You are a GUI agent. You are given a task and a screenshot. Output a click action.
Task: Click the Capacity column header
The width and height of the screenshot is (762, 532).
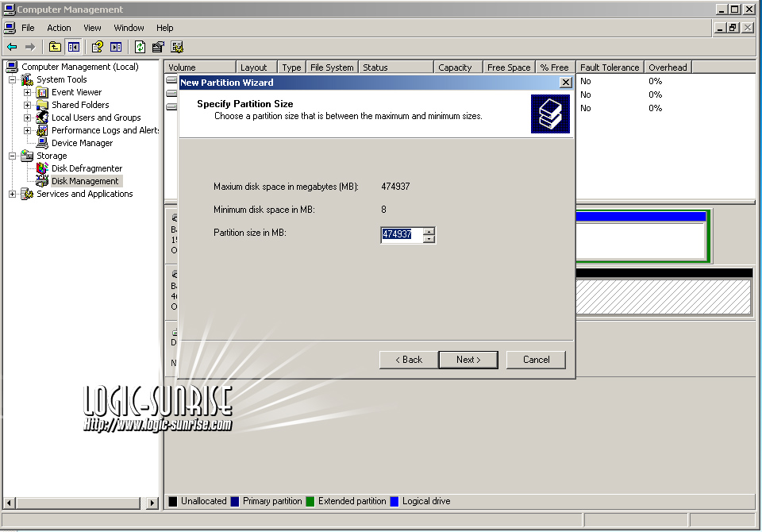(455, 67)
